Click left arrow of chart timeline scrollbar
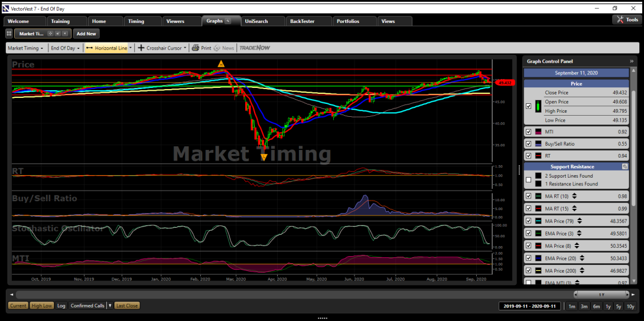The image size is (644, 321). click(x=11, y=294)
